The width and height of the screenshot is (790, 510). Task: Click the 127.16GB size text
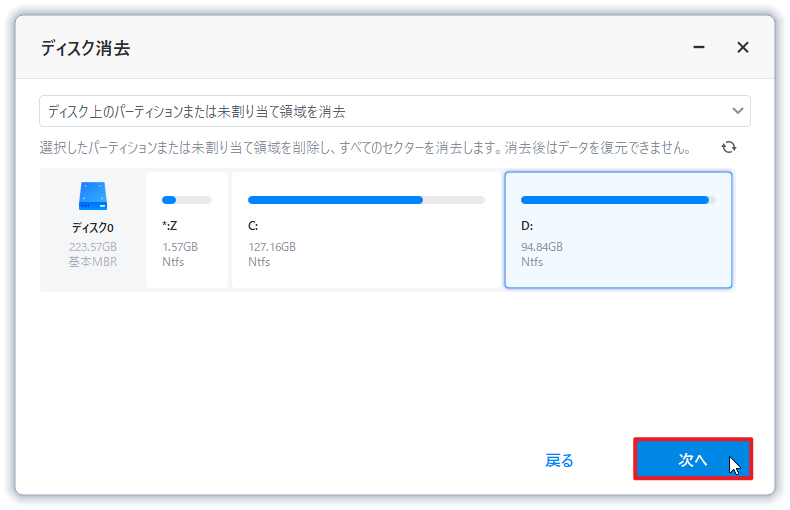click(x=272, y=247)
